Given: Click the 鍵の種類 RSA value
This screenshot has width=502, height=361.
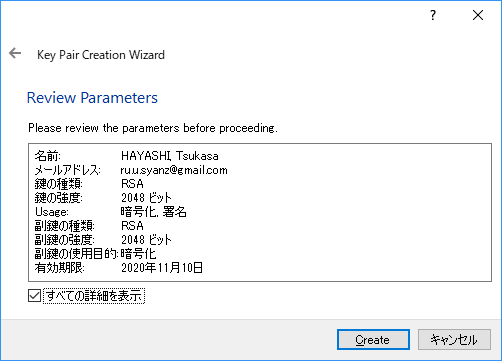Looking at the screenshot, I should click(132, 184).
